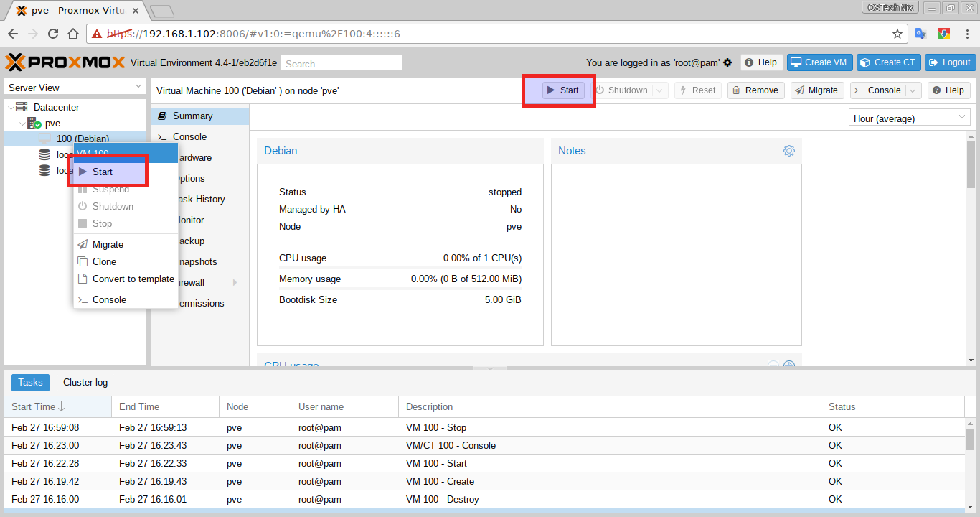Select the pve node in the tree
Image resolution: width=980 pixels, height=517 pixels.
tap(52, 124)
